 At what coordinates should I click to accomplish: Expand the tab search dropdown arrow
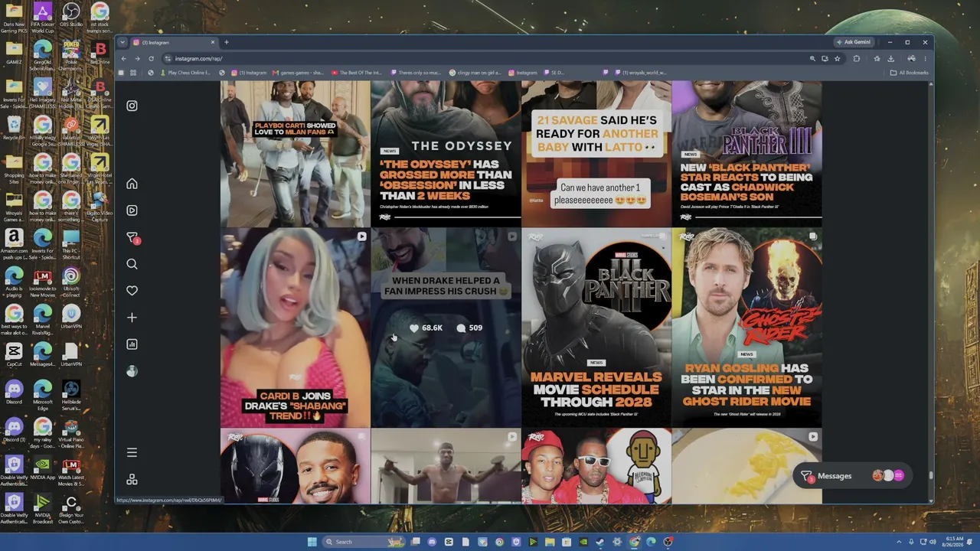tap(122, 42)
